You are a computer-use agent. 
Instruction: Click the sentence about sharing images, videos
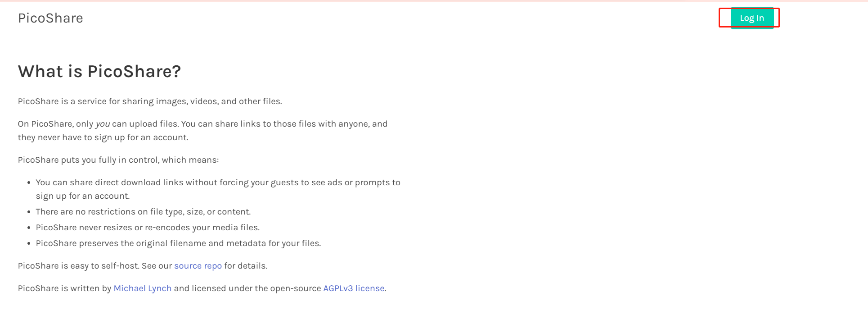pos(150,101)
